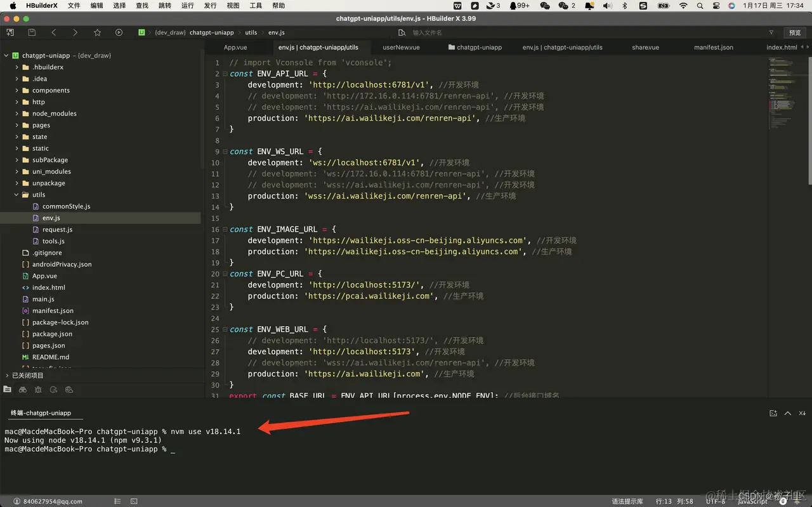Click the file search icon in toolbar
This screenshot has height=507, width=812.
click(402, 32)
